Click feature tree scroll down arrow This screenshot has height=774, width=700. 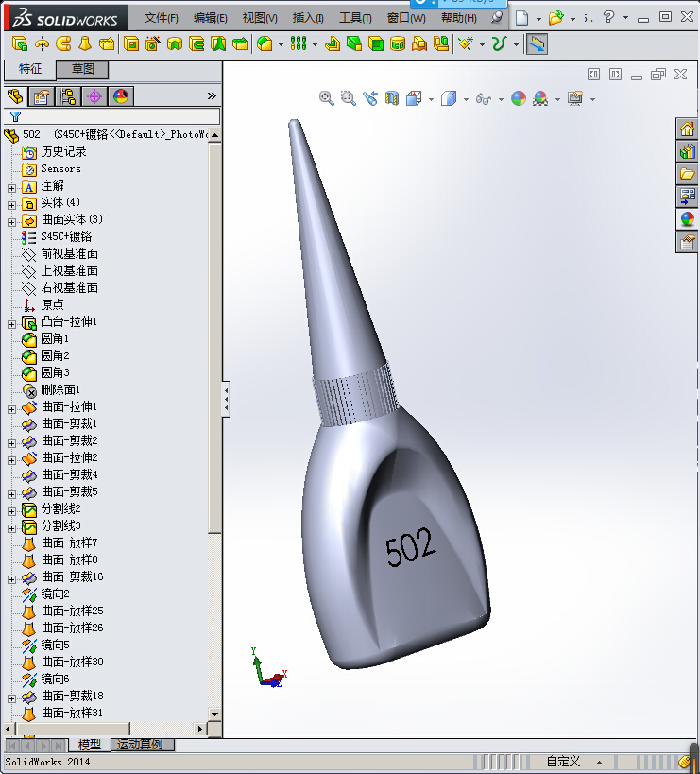[214, 714]
